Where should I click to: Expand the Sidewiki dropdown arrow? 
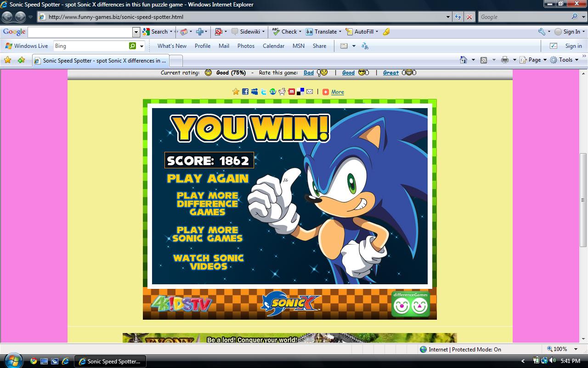[x=263, y=32]
